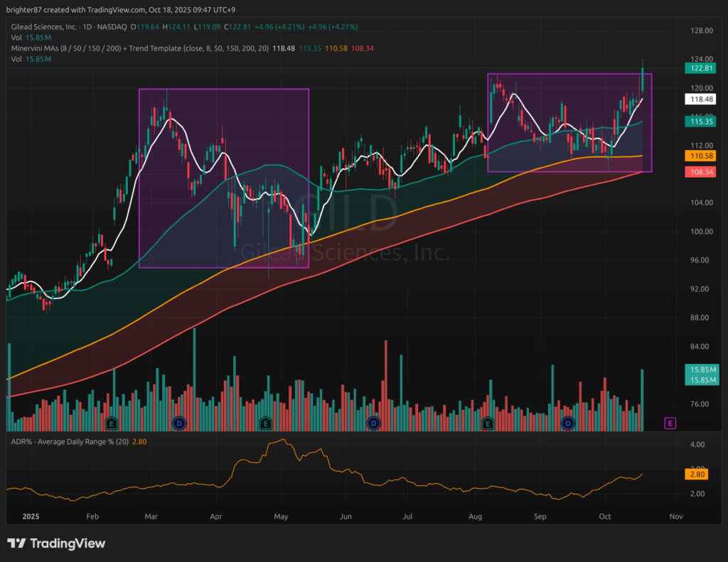Click the dividend marker in mid-March
The height and width of the screenshot is (562, 728).
[x=179, y=423]
